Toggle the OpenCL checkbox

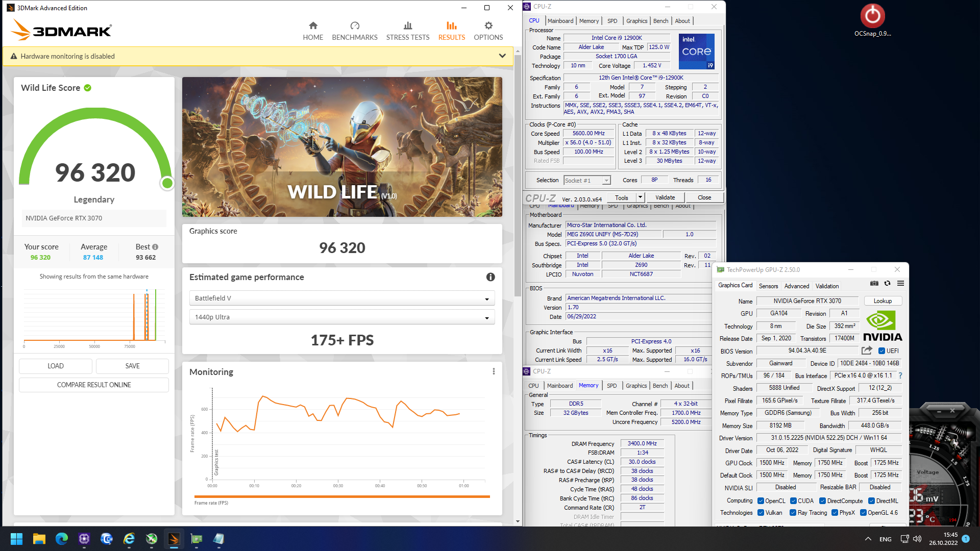(761, 501)
